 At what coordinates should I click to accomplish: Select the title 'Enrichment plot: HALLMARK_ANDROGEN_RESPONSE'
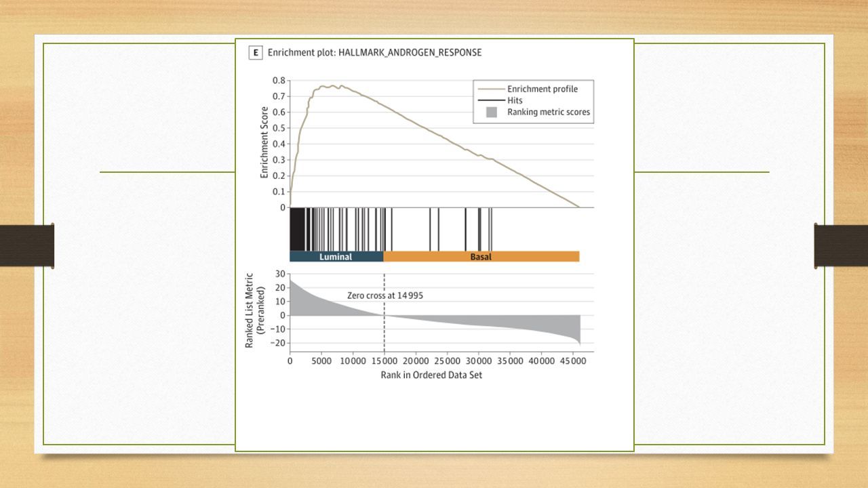(375, 52)
